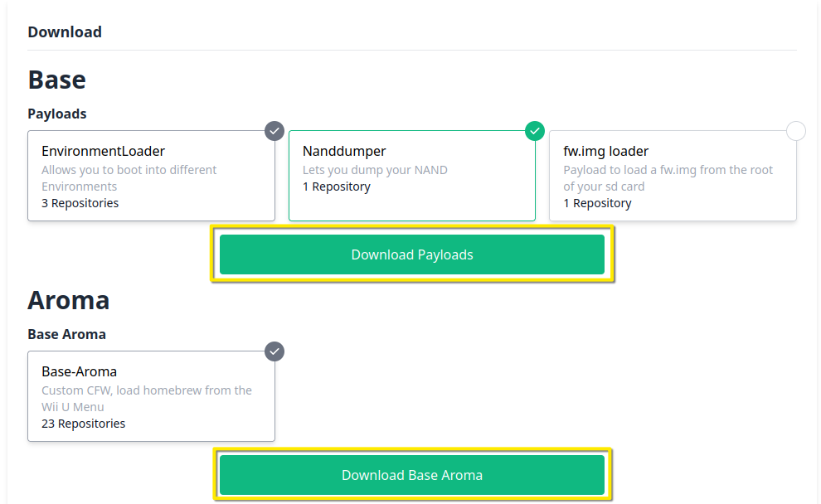Choose the fw.img loader card title
Screen dimensions: 821x504
point(605,151)
